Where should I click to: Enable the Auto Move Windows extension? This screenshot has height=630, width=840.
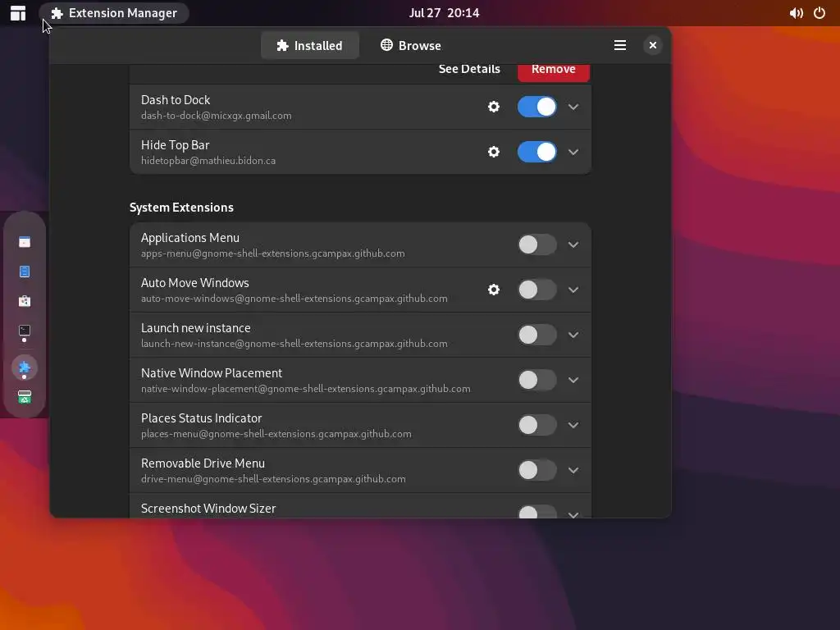pyautogui.click(x=536, y=290)
